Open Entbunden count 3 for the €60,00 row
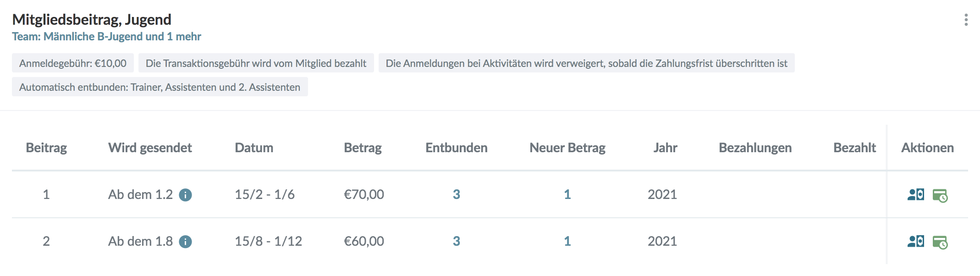Image resolution: width=980 pixels, height=276 pixels. tap(456, 241)
